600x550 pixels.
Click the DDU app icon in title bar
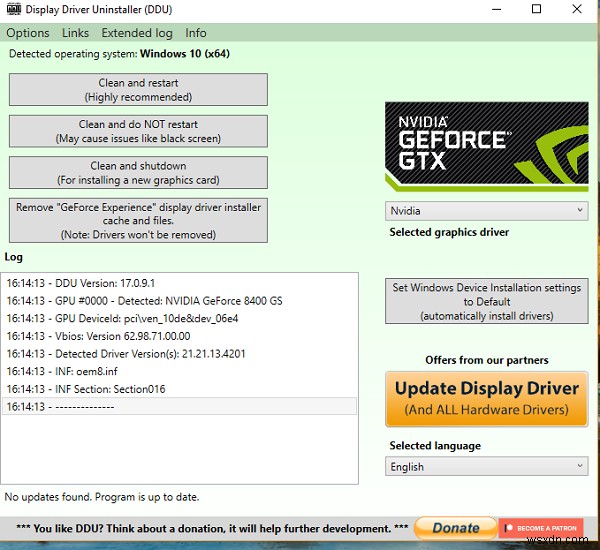(x=13, y=9)
